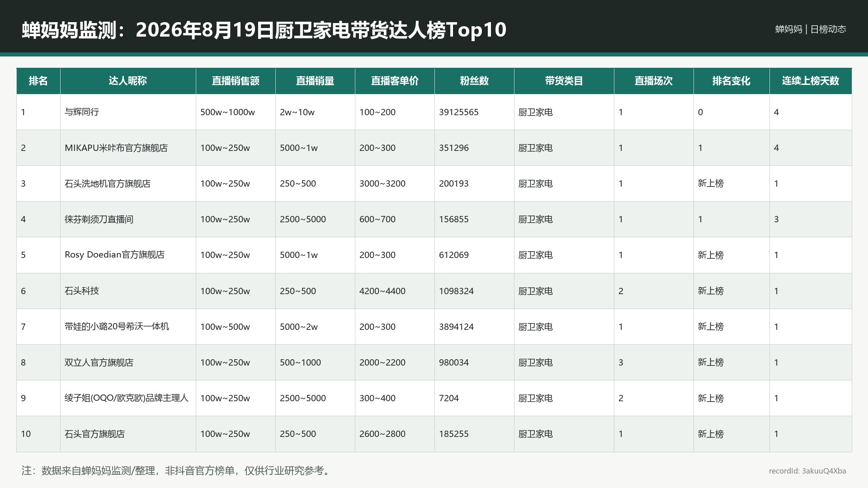Select 带娃的小璐20号希沃一体机 cell
This screenshot has width=868, height=488.
128,327
